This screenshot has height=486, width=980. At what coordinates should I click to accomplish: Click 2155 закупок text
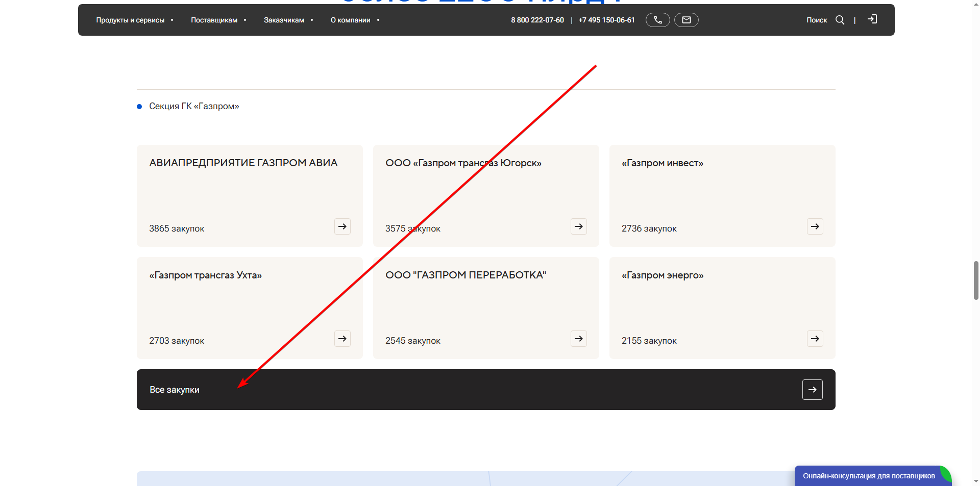coord(649,341)
